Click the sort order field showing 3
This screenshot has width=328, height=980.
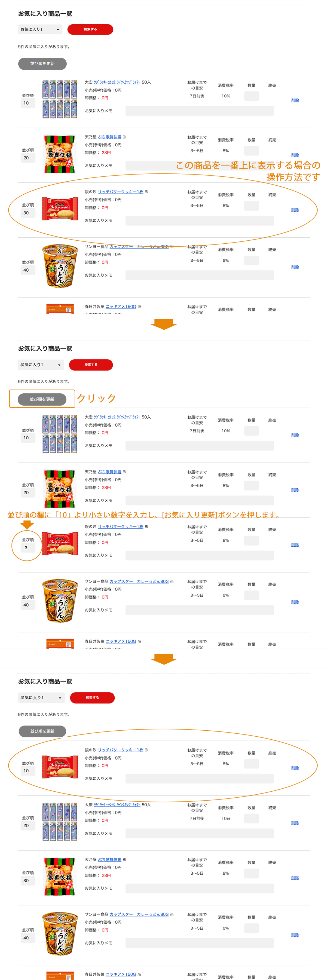click(27, 548)
